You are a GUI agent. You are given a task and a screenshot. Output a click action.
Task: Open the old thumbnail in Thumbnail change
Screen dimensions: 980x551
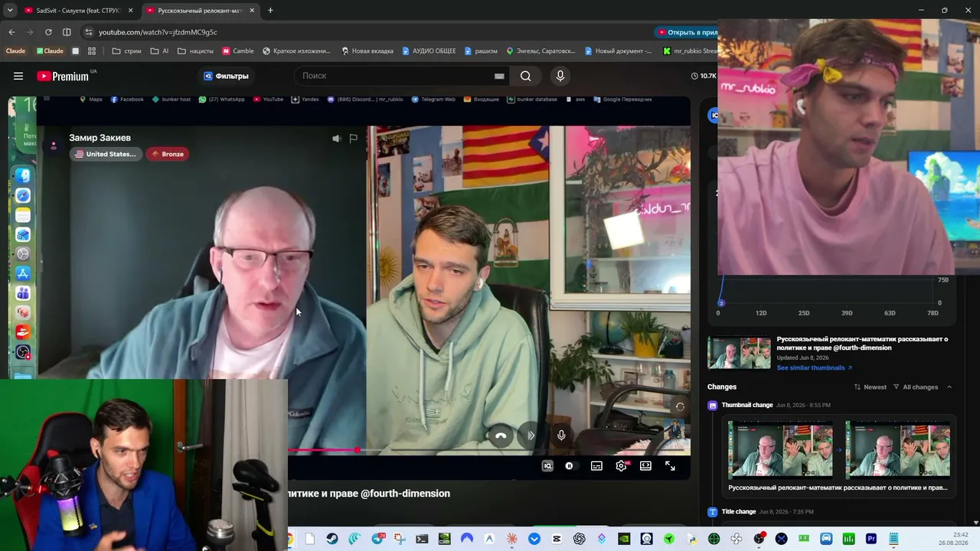(780, 450)
